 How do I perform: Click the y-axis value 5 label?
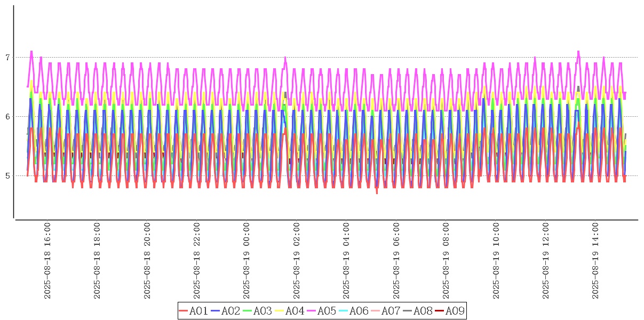pos(7,176)
